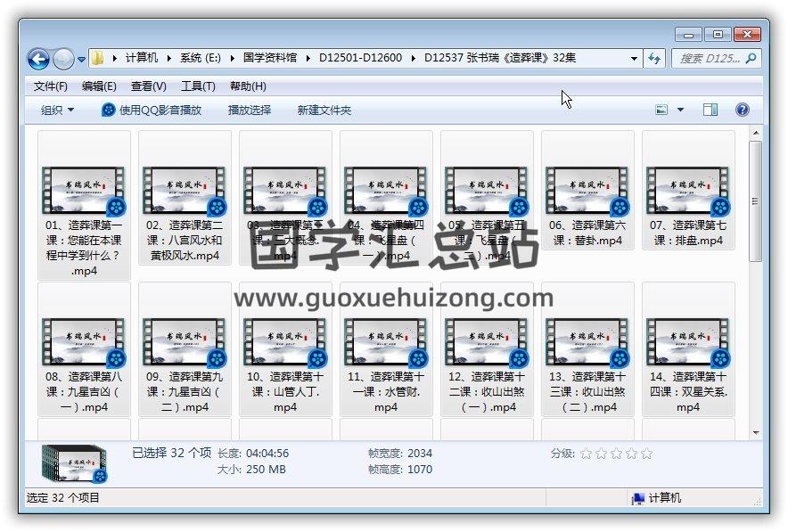
Task: Click the address bar refresh icon
Action: point(655,58)
